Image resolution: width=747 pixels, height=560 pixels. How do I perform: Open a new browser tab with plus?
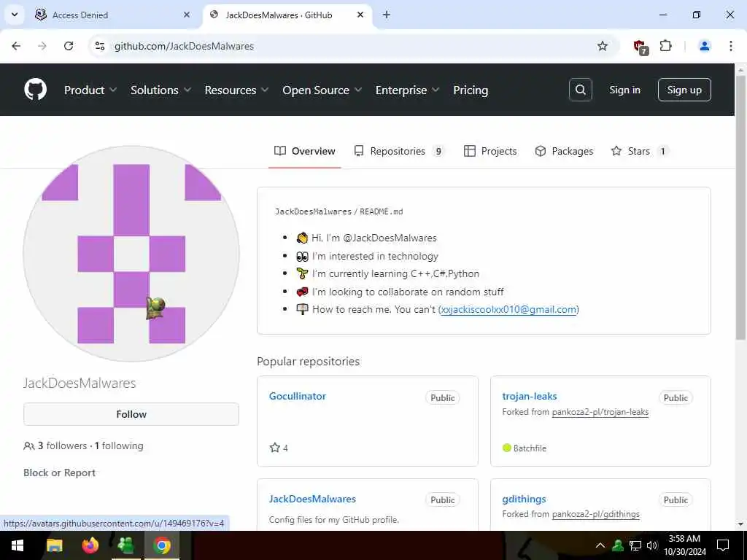click(x=387, y=15)
